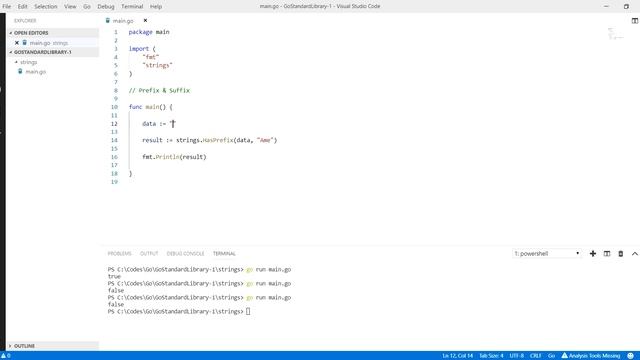The width and height of the screenshot is (640, 360).
Task: Change the Tab Size: 4 setting
Action: [x=491, y=356]
